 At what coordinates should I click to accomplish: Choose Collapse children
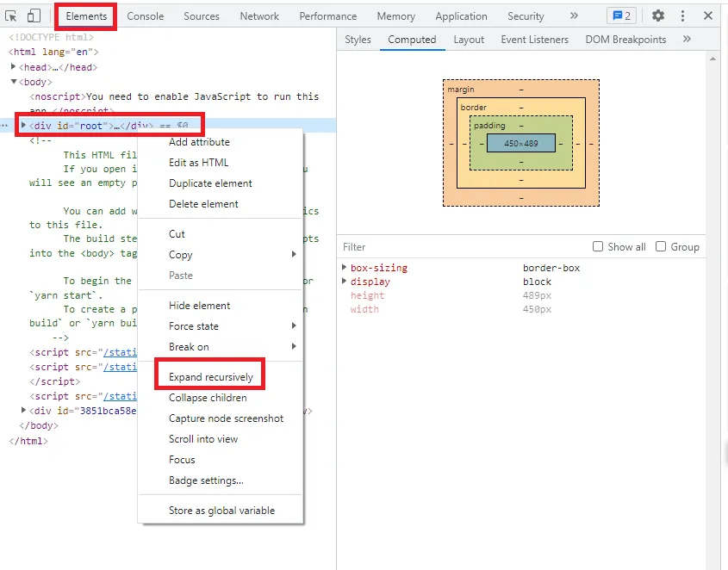tap(221, 398)
